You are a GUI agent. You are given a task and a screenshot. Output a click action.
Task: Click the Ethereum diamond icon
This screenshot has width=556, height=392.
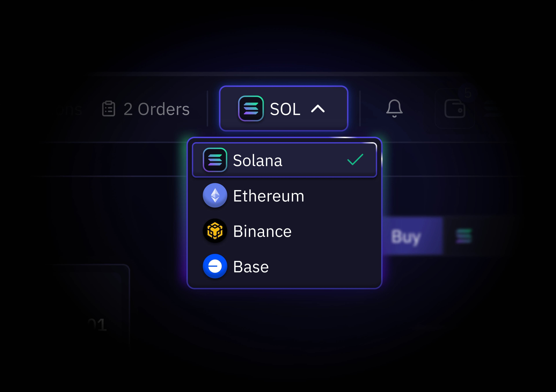[215, 195]
